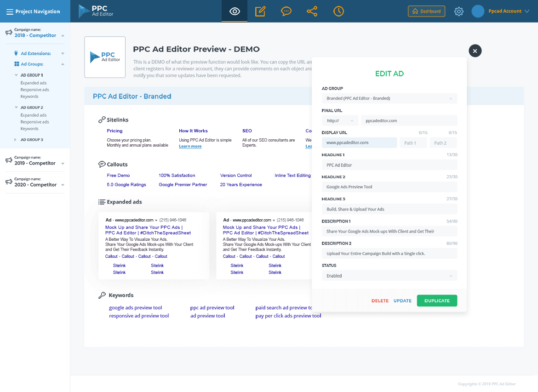Screen dimensions: 538x392
Task: Expand the 2020 - Competitor campaign
Action: [63, 185]
